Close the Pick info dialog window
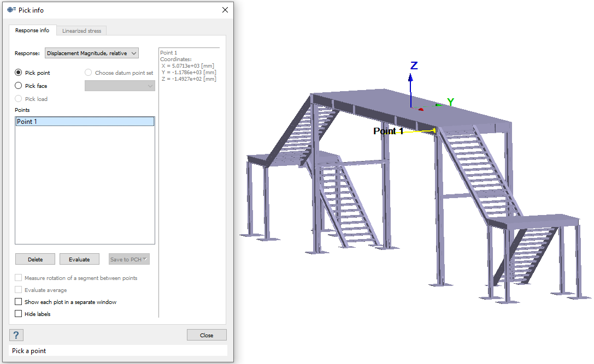Screen dimensions: 594x364 pos(225,10)
